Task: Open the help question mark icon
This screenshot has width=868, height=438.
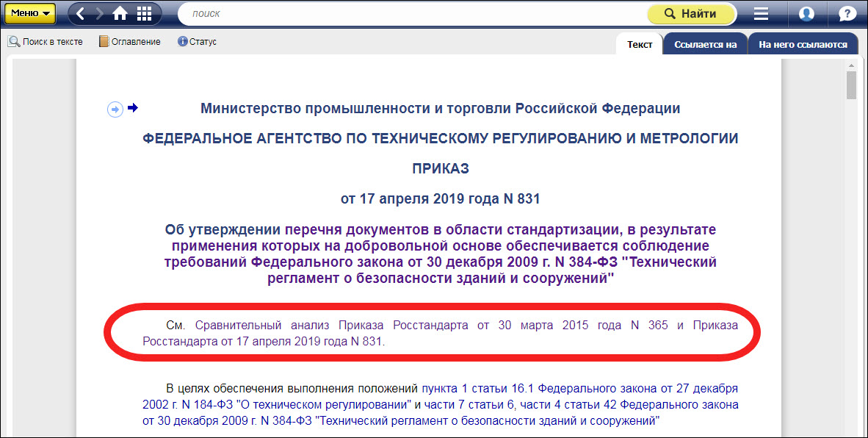Action: 847,14
